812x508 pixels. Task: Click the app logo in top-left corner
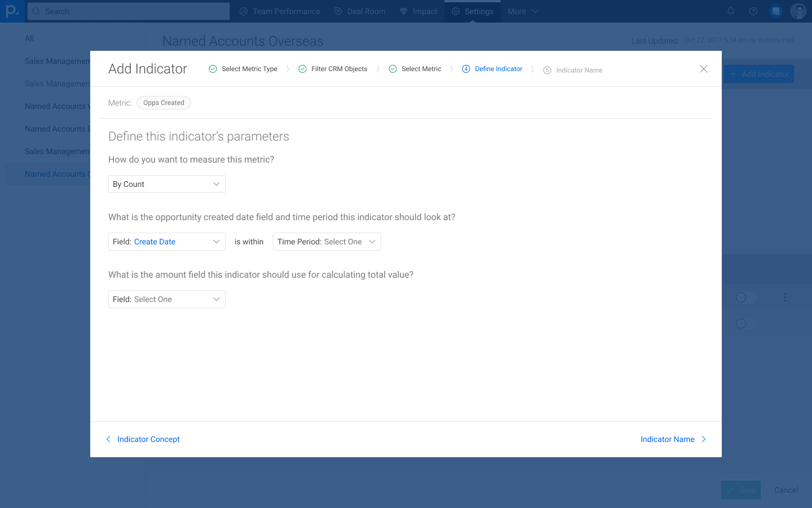click(12, 11)
